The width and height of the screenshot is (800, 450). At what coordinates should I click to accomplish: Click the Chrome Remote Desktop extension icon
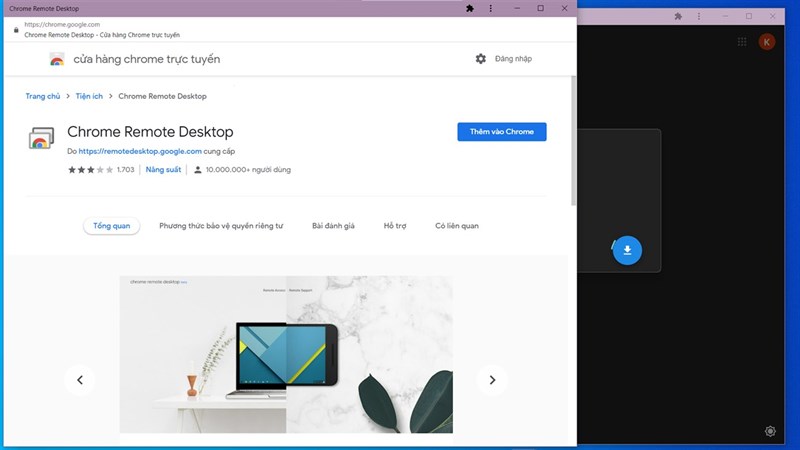(x=41, y=138)
